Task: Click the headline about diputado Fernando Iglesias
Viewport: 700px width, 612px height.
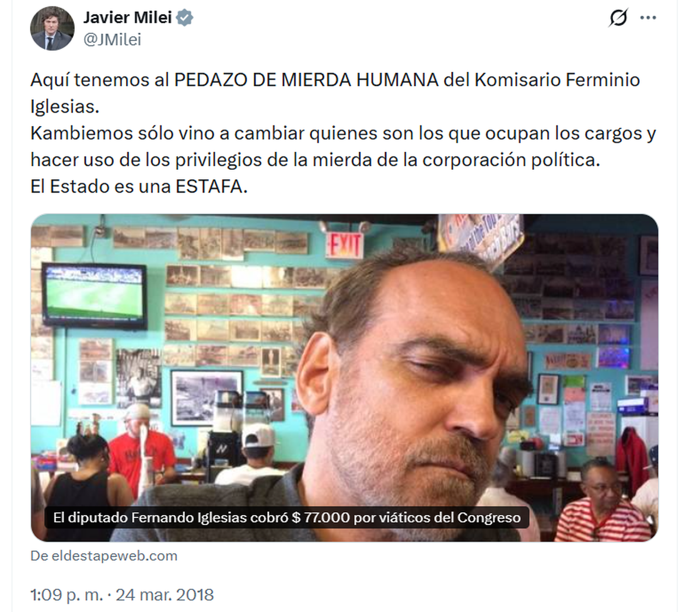Action: [x=287, y=517]
